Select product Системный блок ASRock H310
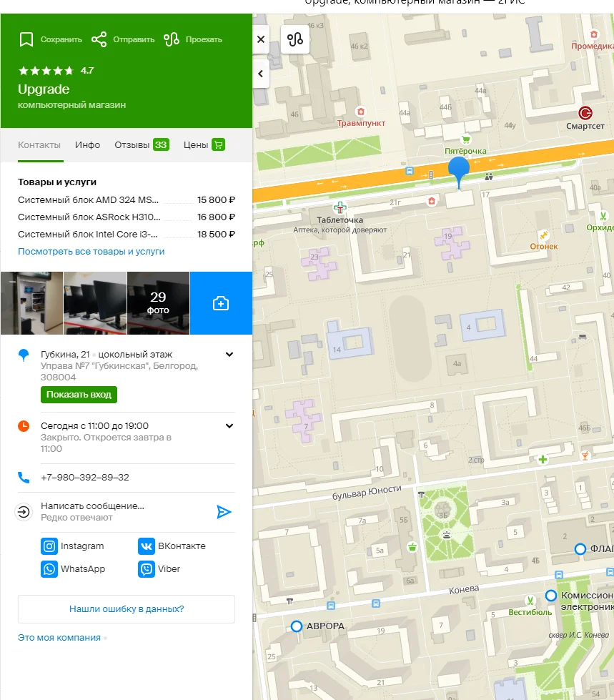The image size is (614, 700). (127, 217)
